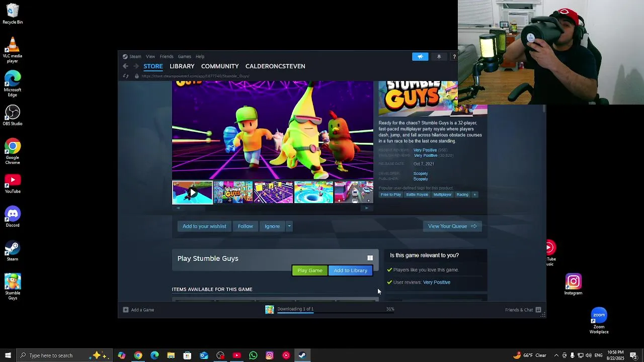Screen dimensions: 644x362
Task: Click the Free to Play tag
Action: pyautogui.click(x=391, y=195)
